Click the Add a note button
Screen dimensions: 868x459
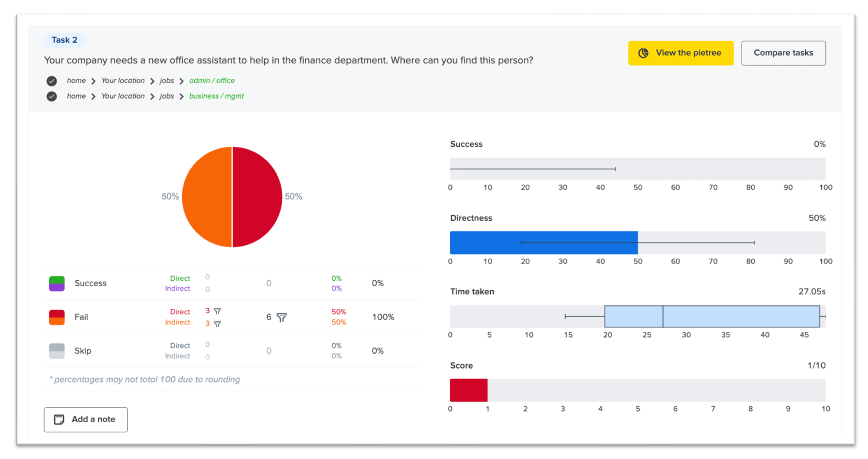point(86,419)
